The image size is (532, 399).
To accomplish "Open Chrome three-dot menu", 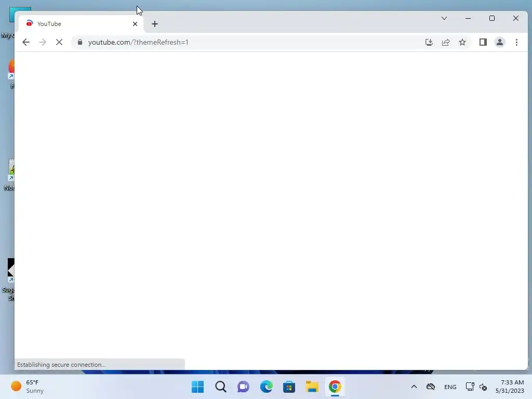I will (516, 42).
